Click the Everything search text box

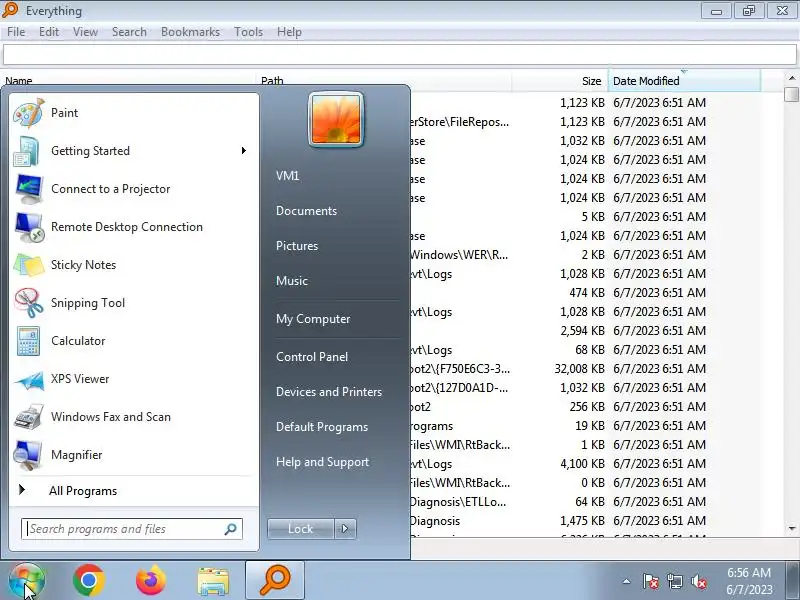399,55
